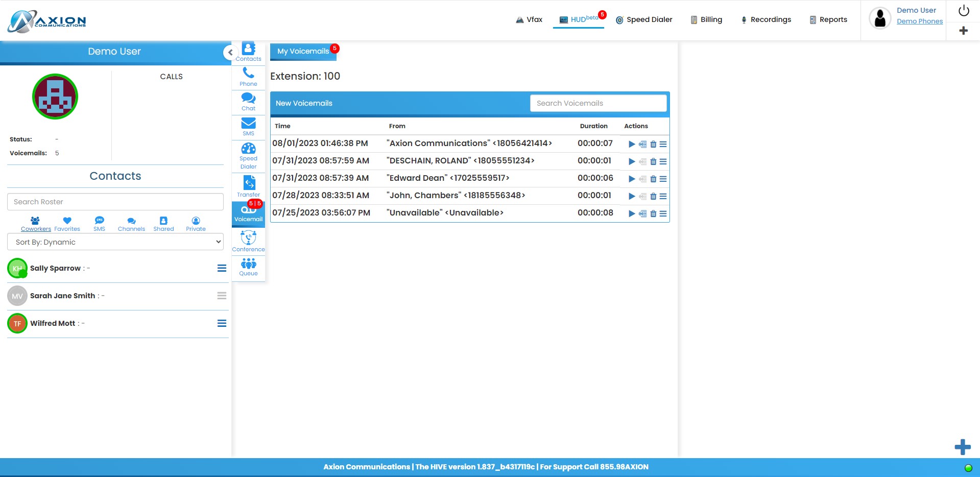Open the Speed Dialer sidebar icon

(248, 155)
